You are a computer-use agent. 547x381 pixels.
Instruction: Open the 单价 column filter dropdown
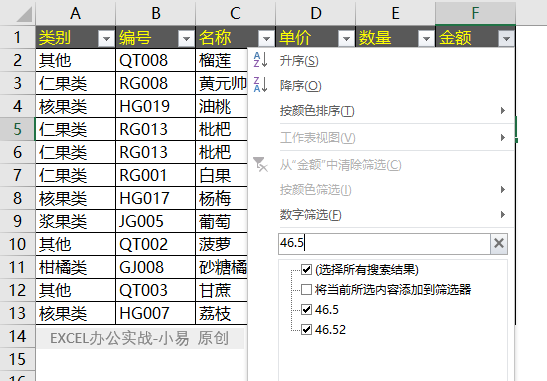click(x=346, y=38)
